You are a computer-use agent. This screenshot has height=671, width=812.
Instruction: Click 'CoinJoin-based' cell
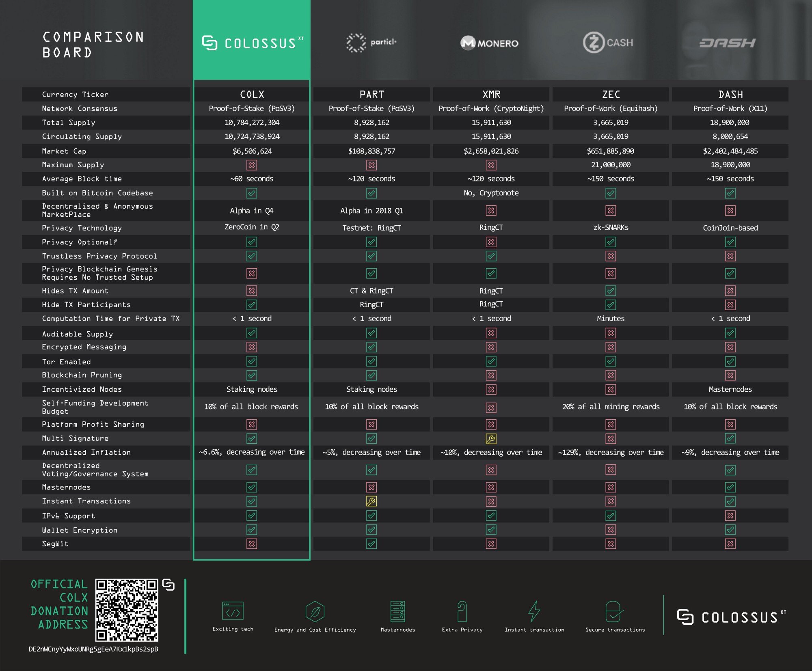pos(730,228)
